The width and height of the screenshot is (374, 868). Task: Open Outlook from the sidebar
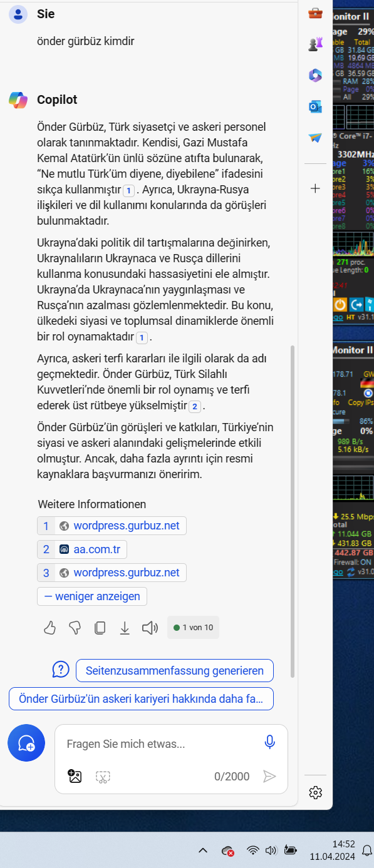pos(315,107)
